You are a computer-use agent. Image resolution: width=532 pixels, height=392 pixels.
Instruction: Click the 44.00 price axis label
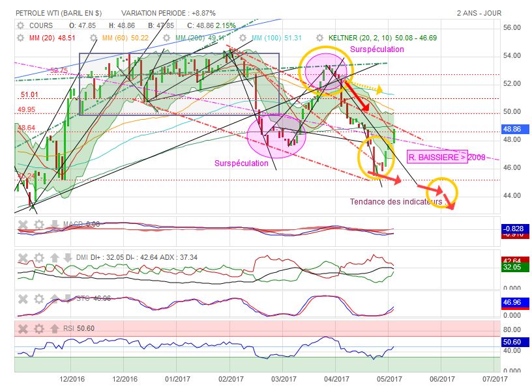[x=512, y=195]
